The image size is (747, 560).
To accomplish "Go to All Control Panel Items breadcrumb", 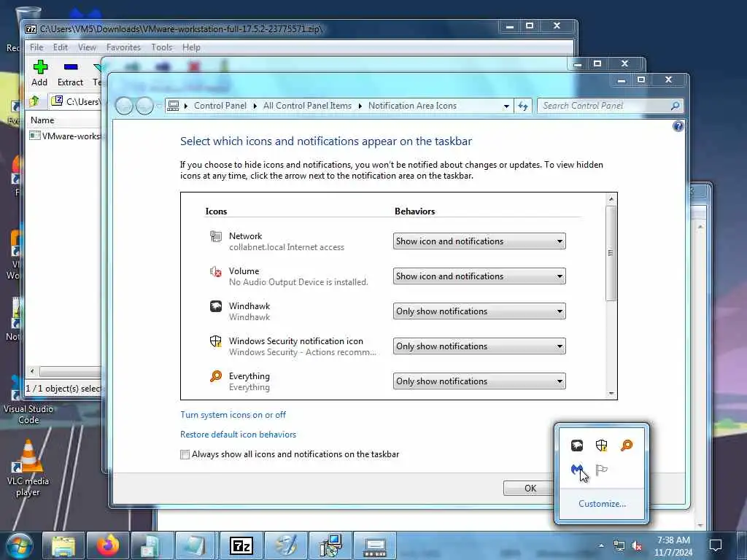I will (307, 106).
